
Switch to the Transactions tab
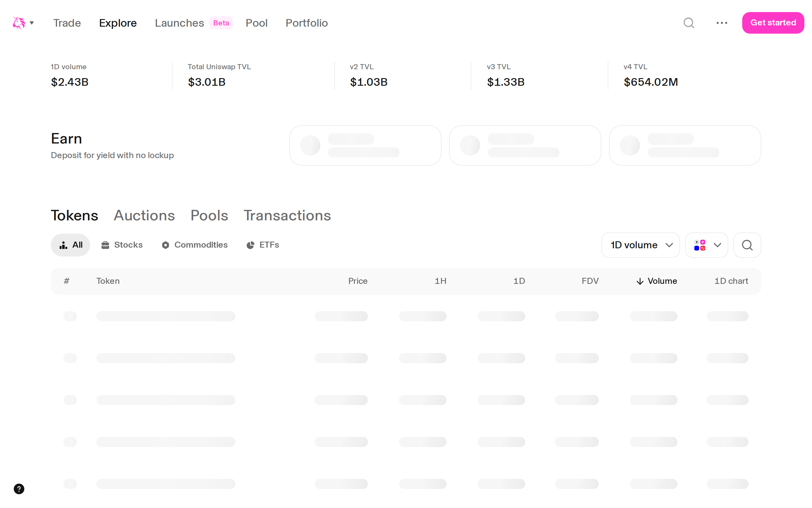coord(287,215)
